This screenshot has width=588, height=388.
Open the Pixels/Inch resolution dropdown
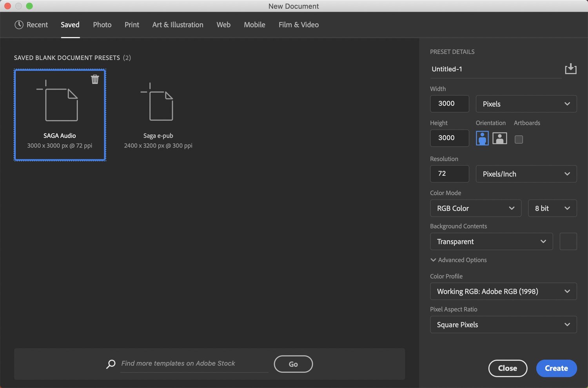click(526, 174)
